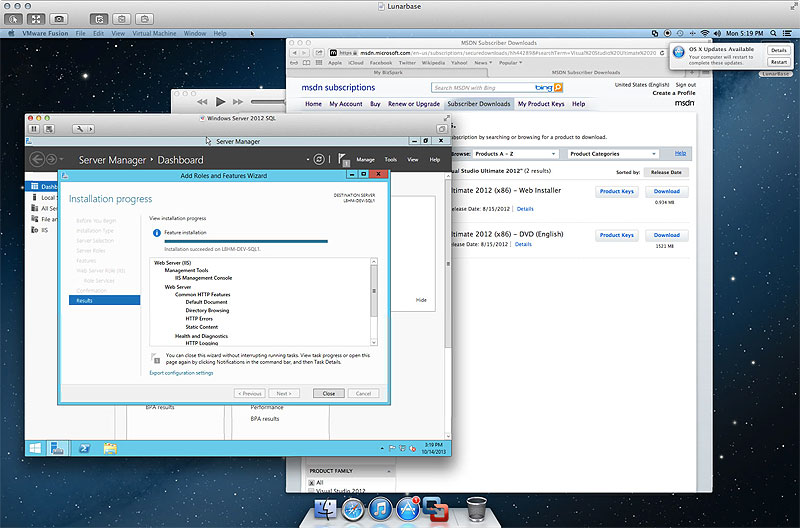Click the Time Machine menu bar icon
Screen dimensions: 800x528
tap(680, 33)
